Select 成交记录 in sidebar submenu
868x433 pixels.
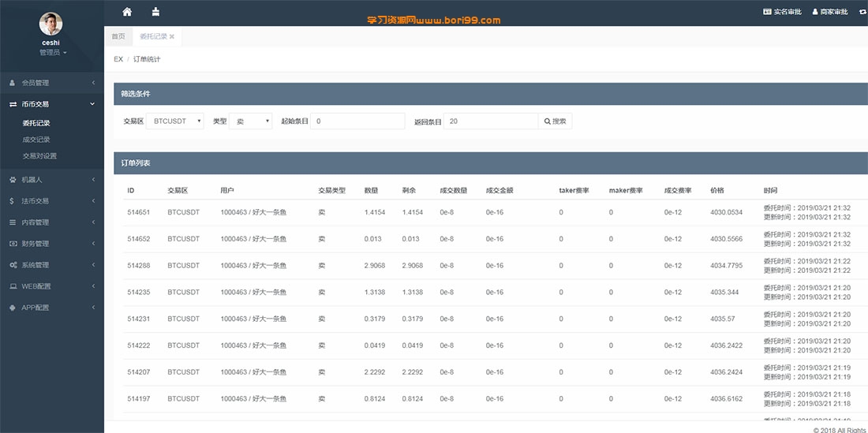[36, 140]
